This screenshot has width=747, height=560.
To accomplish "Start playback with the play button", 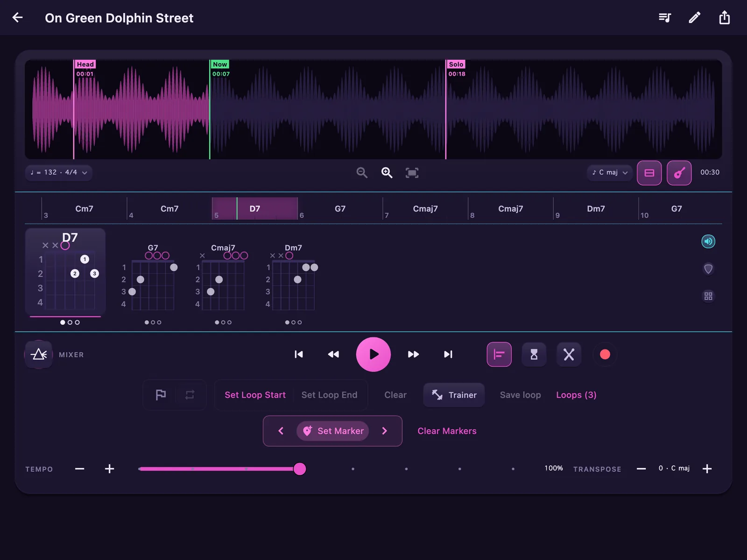I will [373, 354].
